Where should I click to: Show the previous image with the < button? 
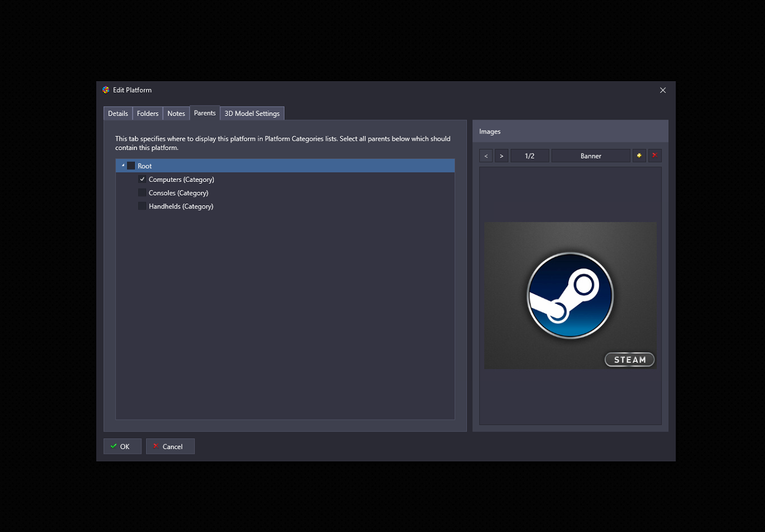486,156
